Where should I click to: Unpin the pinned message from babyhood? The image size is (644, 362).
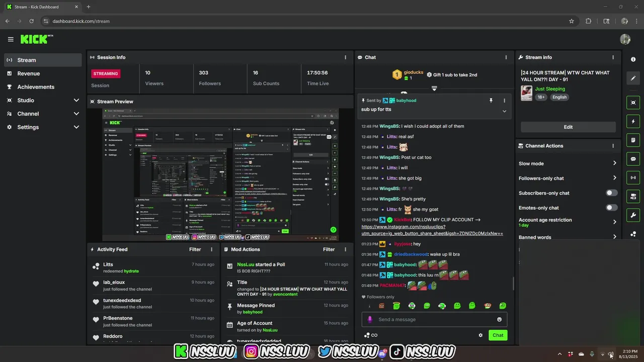click(491, 101)
